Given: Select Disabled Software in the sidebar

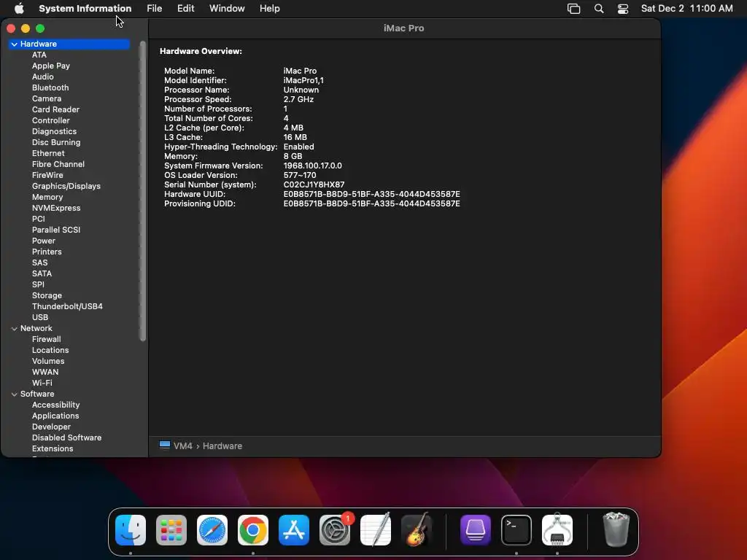Looking at the screenshot, I should [66, 438].
